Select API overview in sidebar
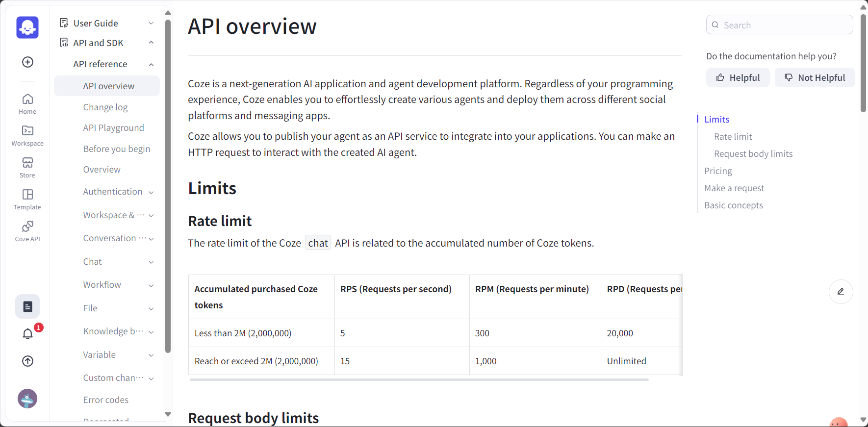 tap(107, 86)
